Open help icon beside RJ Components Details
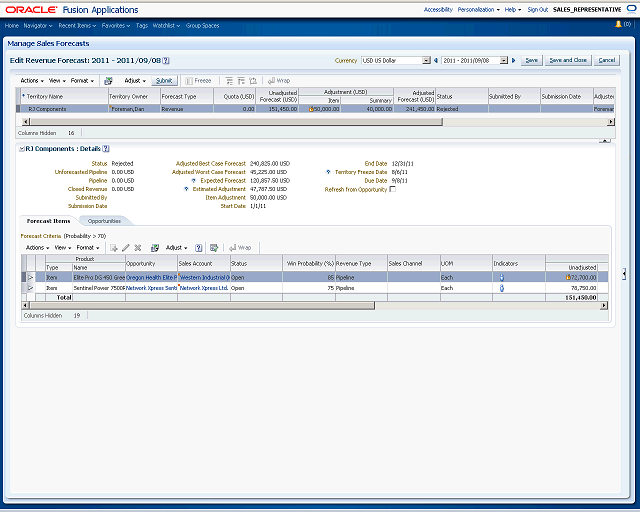640x512 pixels. click(106, 149)
